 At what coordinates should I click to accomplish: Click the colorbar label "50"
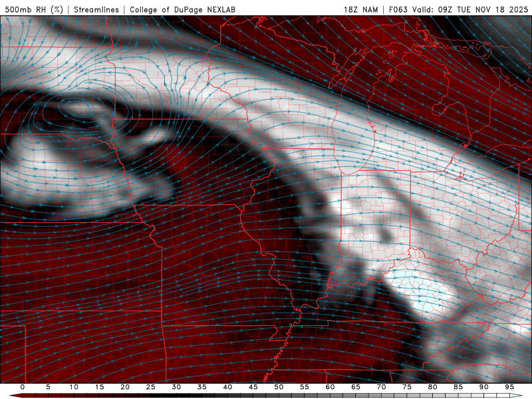(x=279, y=387)
